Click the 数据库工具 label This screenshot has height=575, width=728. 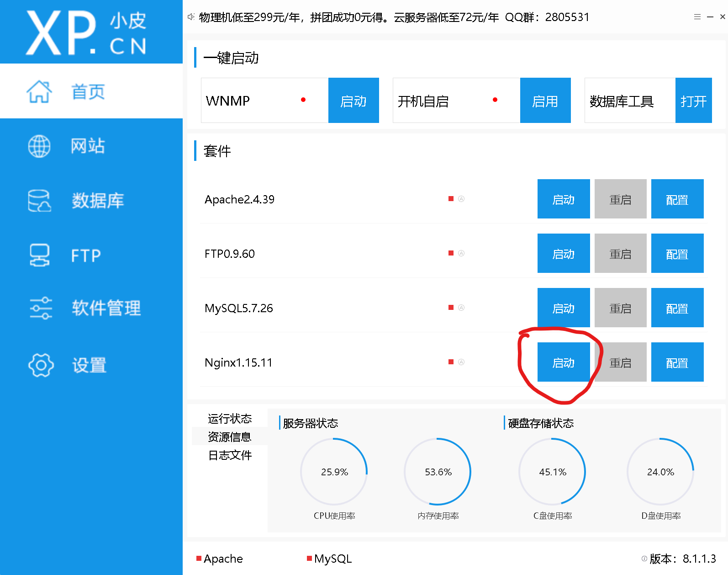pyautogui.click(x=622, y=101)
